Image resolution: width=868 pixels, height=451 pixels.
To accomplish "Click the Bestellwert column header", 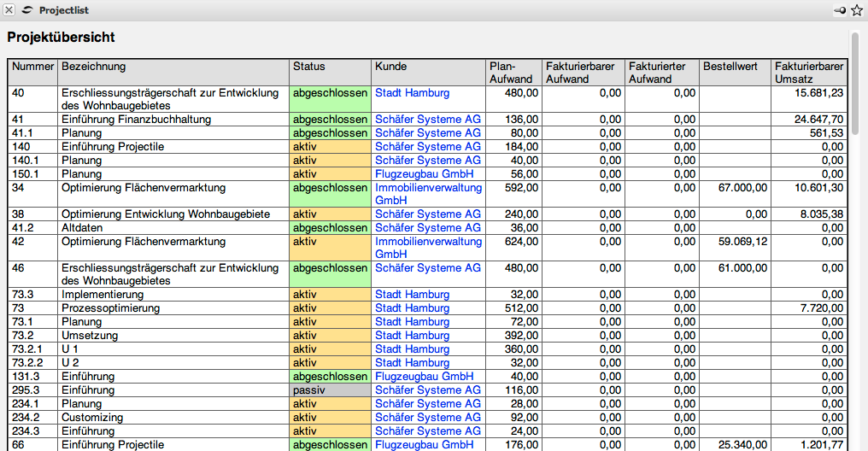I will pyautogui.click(x=730, y=67).
